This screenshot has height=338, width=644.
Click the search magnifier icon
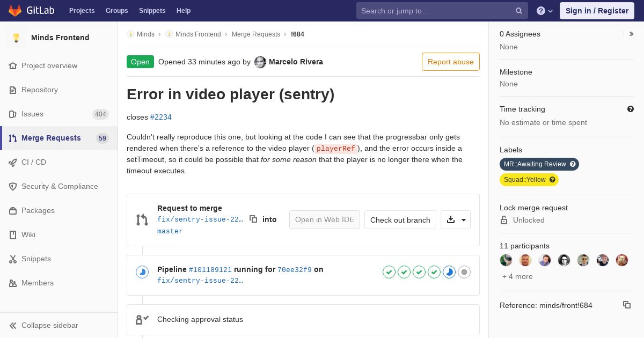tap(519, 11)
